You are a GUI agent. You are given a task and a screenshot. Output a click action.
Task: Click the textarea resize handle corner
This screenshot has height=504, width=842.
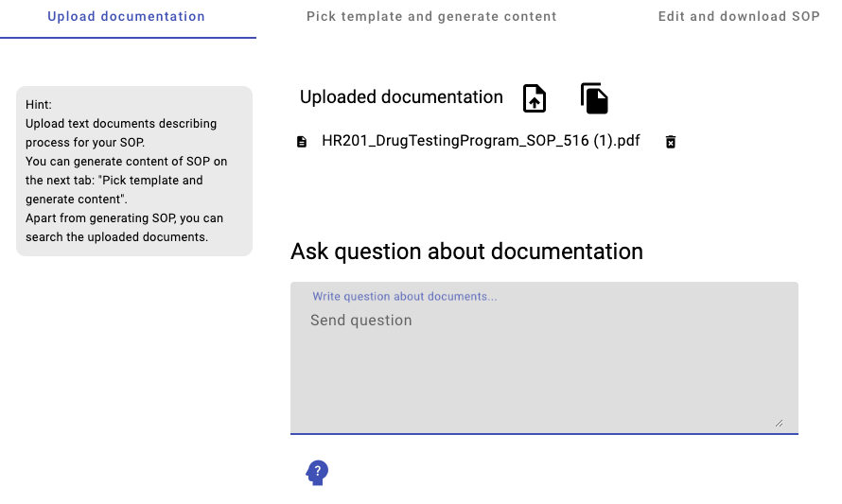pyautogui.click(x=779, y=423)
